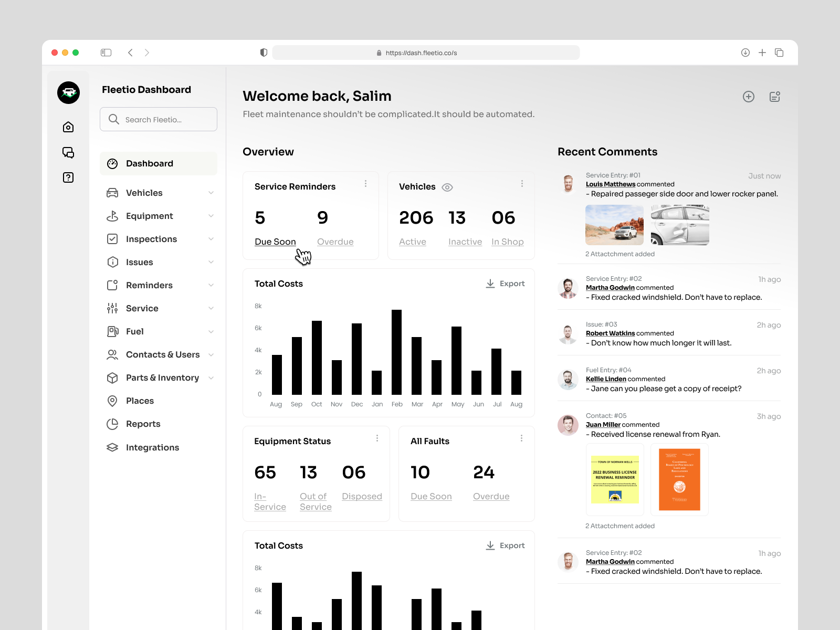The height and width of the screenshot is (630, 840).
Task: Open the kebab menu on Equipment Status card
Action: (377, 438)
